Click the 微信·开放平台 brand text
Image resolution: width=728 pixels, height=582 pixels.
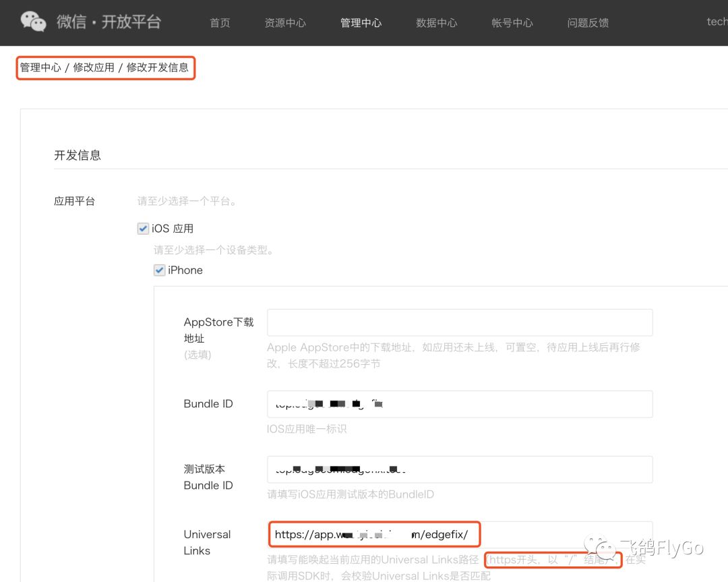(x=107, y=22)
